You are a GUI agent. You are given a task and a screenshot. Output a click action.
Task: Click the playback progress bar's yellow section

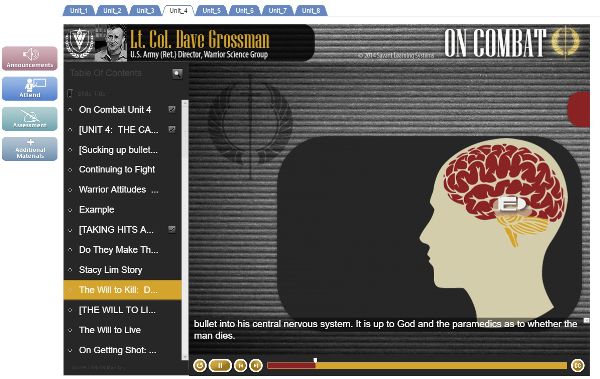tap(441, 366)
